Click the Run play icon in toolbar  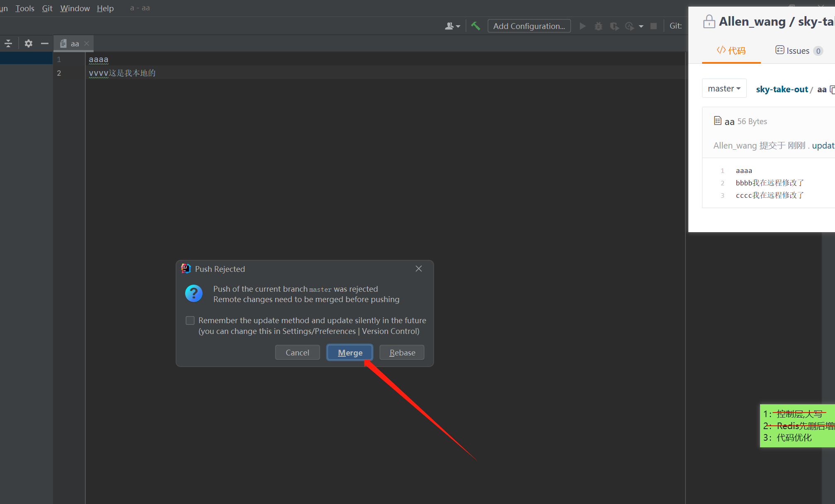click(582, 26)
